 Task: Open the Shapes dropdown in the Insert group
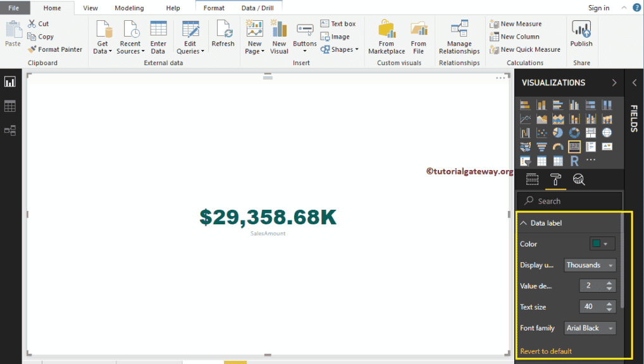(x=340, y=49)
